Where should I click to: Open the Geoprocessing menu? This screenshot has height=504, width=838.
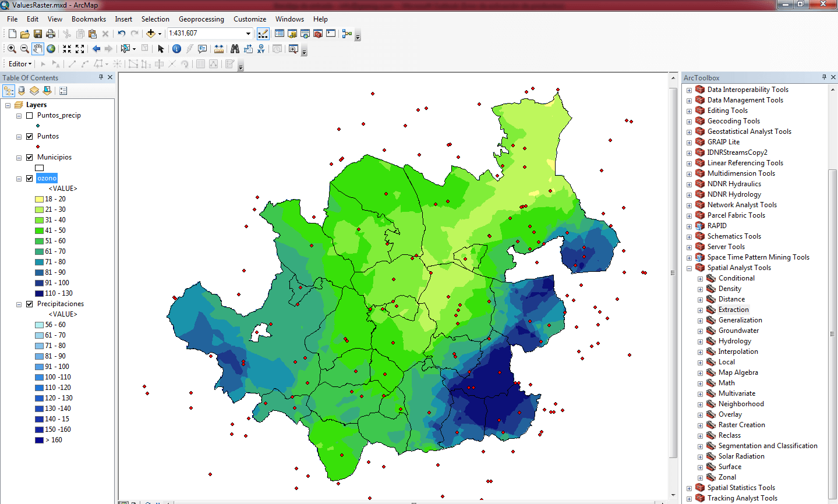201,19
